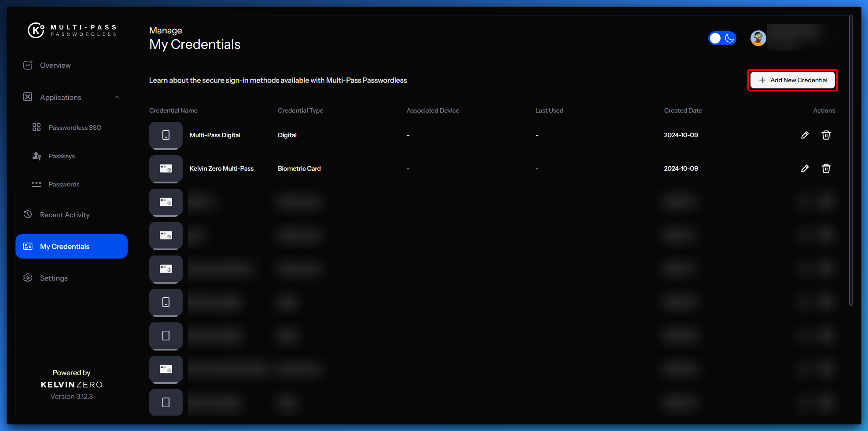868x431 pixels.
Task: Click the Multi-Pass Digital phone icon
Action: tap(166, 135)
